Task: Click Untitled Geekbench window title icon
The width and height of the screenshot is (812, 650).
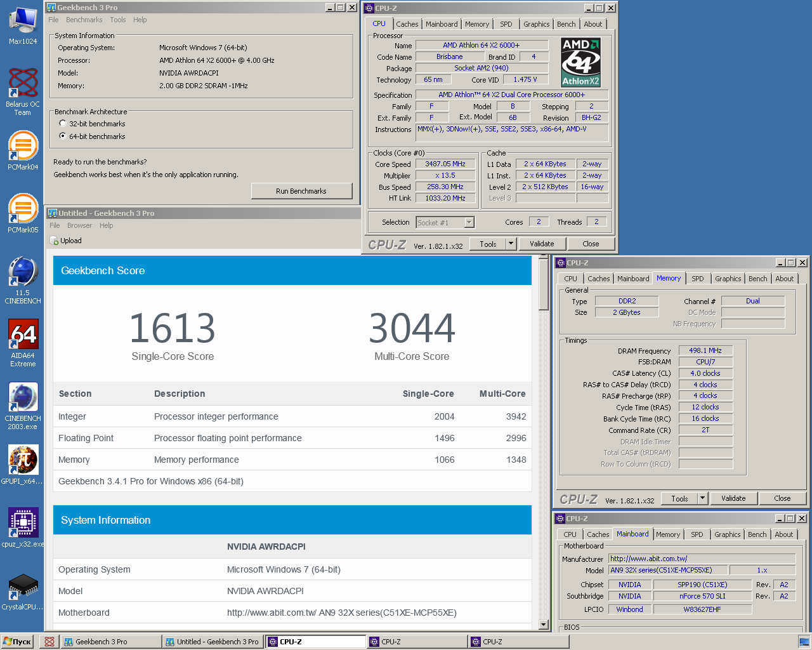Action: coord(53,213)
